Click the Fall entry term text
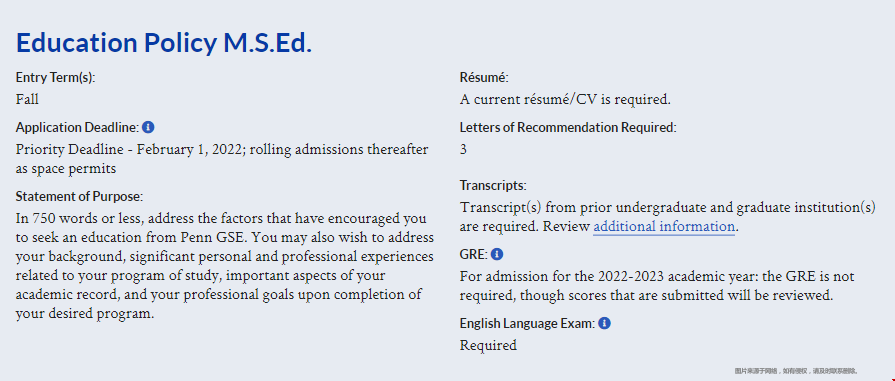Image resolution: width=895 pixels, height=381 pixels. [27, 99]
